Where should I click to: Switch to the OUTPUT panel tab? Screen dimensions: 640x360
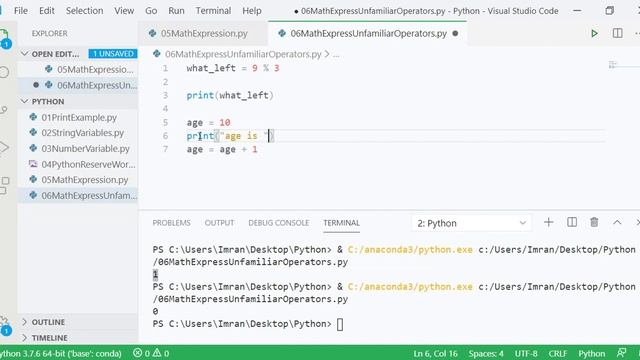click(219, 223)
